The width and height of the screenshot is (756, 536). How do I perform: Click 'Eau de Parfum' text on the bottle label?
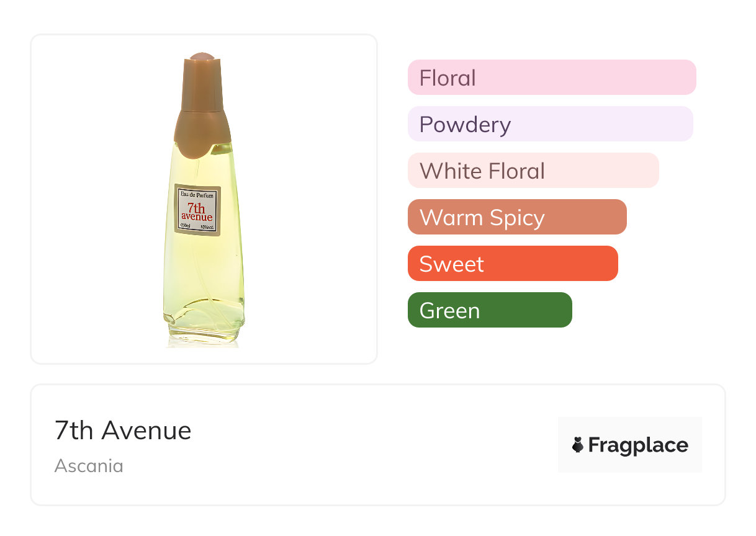tap(197, 195)
